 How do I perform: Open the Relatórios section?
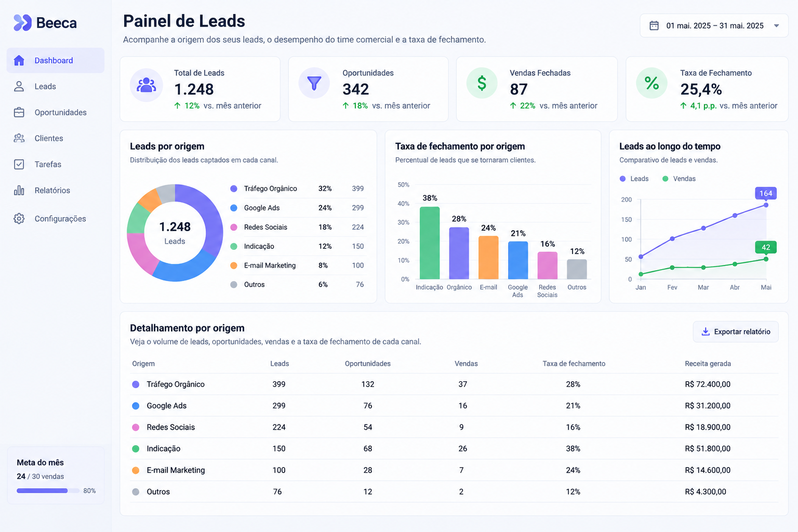click(x=56, y=190)
